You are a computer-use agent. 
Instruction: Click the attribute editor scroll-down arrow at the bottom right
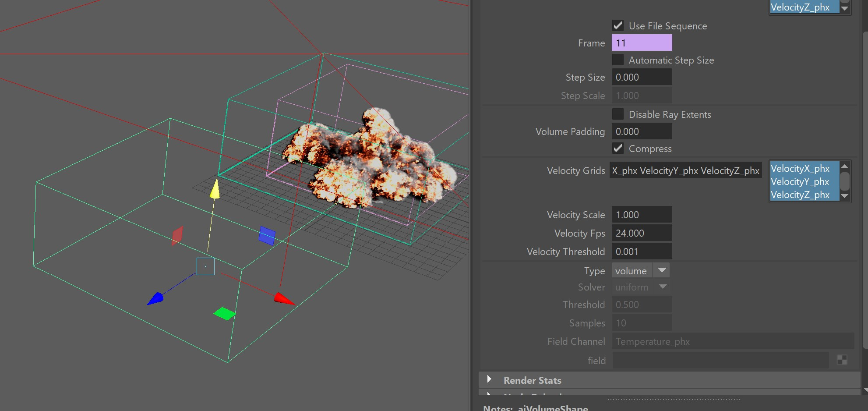coord(865,390)
